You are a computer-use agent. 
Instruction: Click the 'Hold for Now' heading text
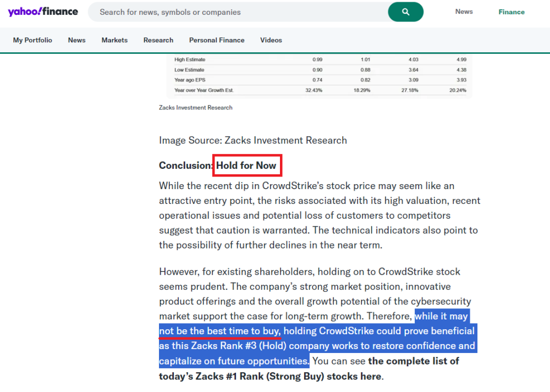coord(246,165)
